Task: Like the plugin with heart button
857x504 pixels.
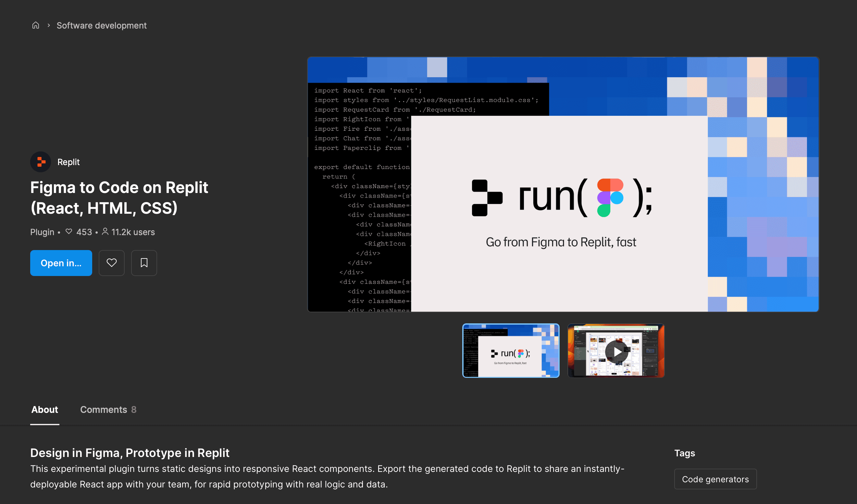Action: (x=112, y=263)
